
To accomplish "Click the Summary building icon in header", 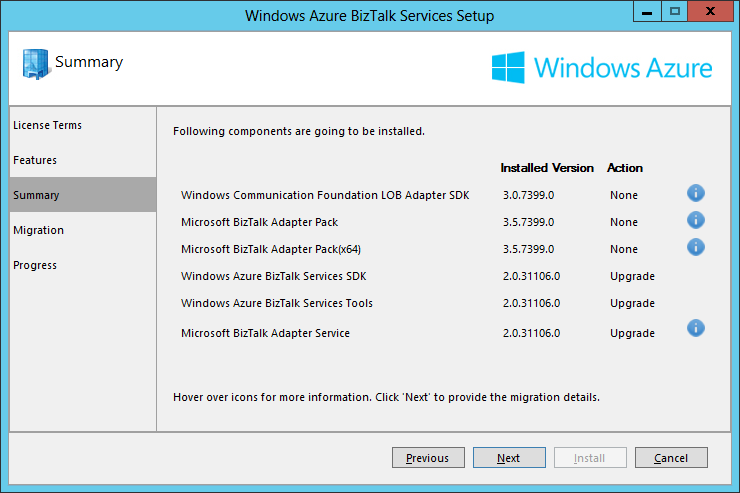I will click(35, 64).
